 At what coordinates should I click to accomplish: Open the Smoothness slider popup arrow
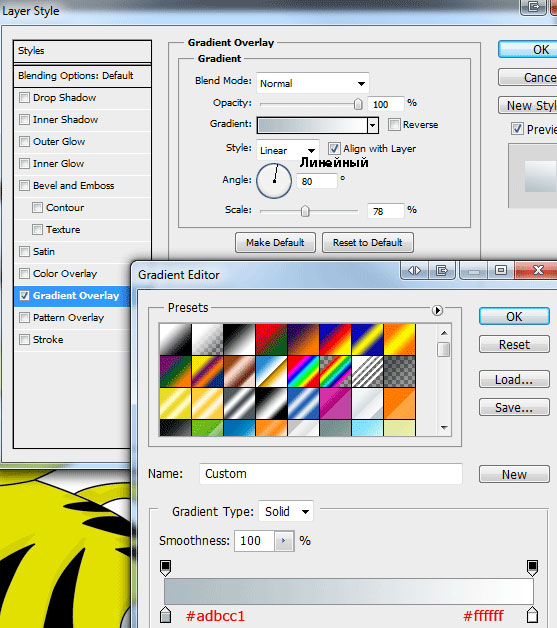[x=284, y=541]
